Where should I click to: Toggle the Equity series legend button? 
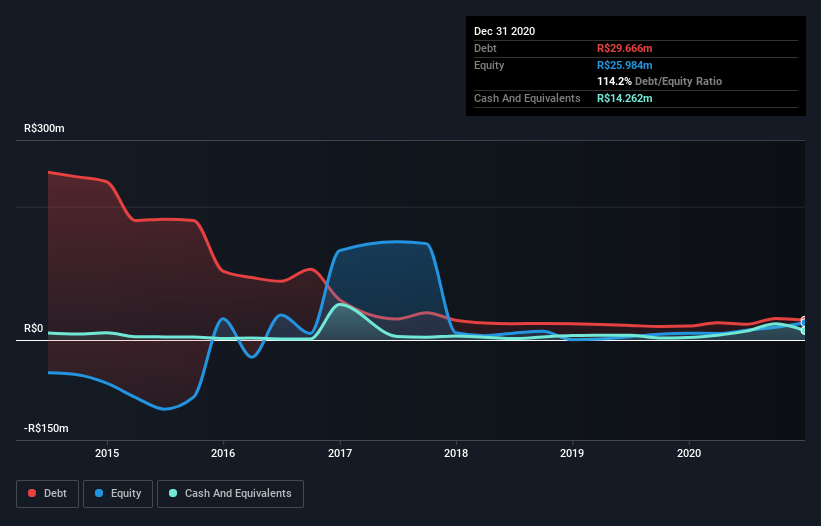point(118,494)
